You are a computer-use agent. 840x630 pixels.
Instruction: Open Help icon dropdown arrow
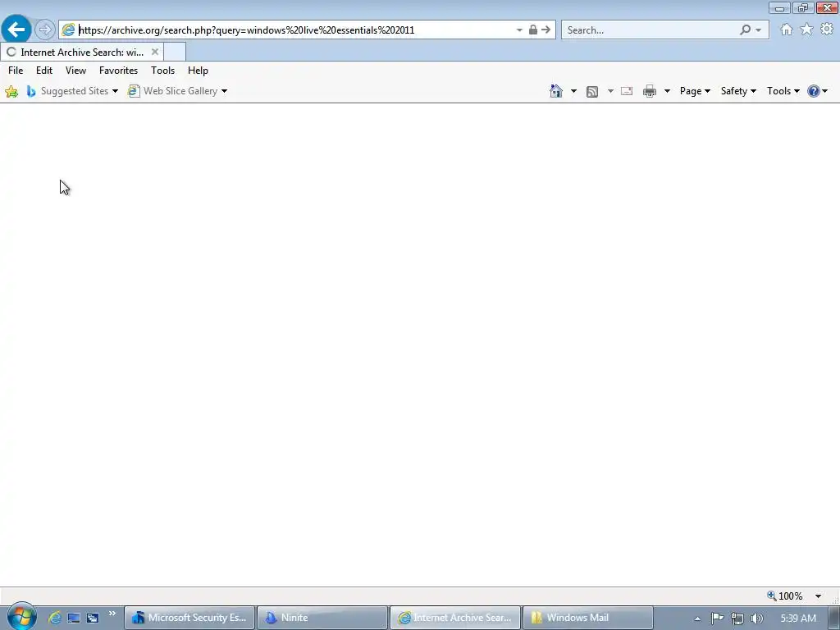[825, 91]
